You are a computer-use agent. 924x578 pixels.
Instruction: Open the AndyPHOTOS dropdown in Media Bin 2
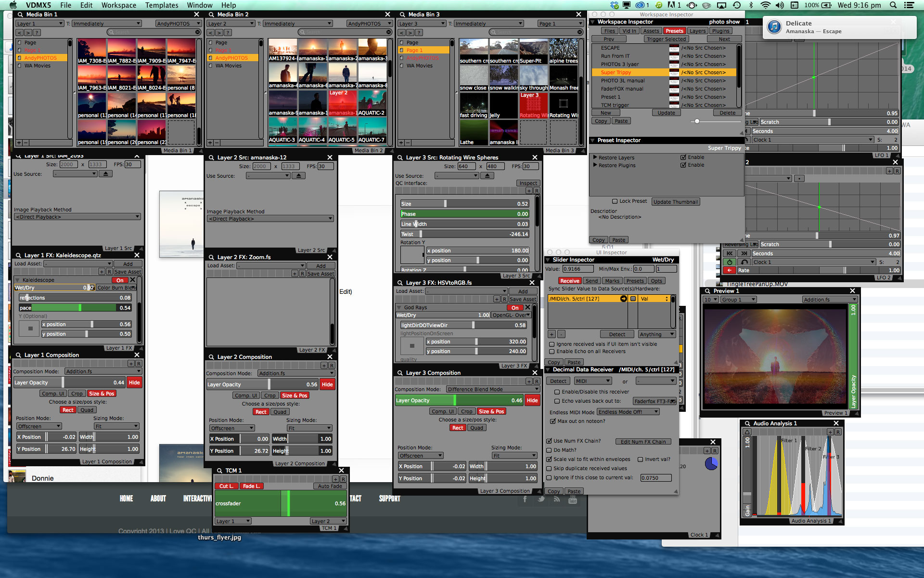[x=369, y=24]
